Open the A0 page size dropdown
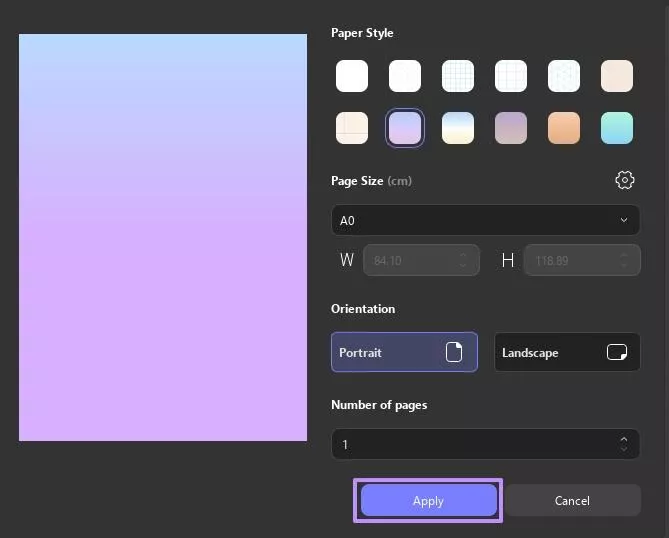 485,220
